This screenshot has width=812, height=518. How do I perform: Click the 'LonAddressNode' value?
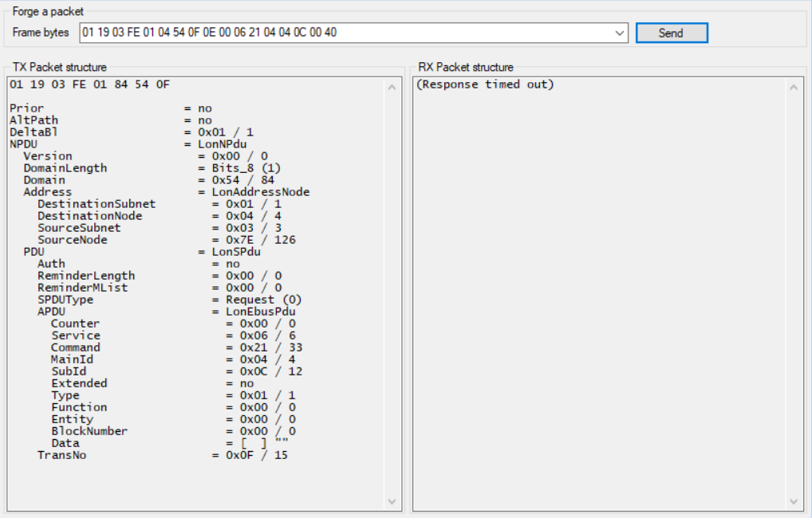[261, 191]
